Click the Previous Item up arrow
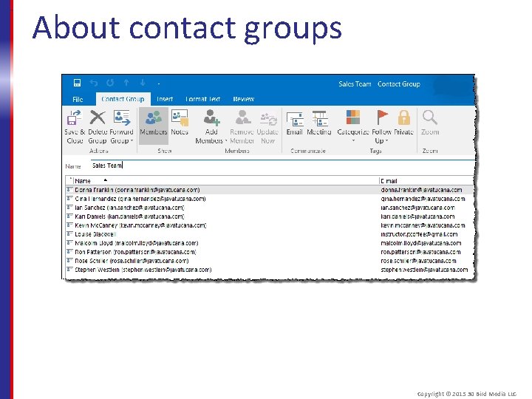Image resolution: width=532 pixels, height=399 pixels. 126,83
